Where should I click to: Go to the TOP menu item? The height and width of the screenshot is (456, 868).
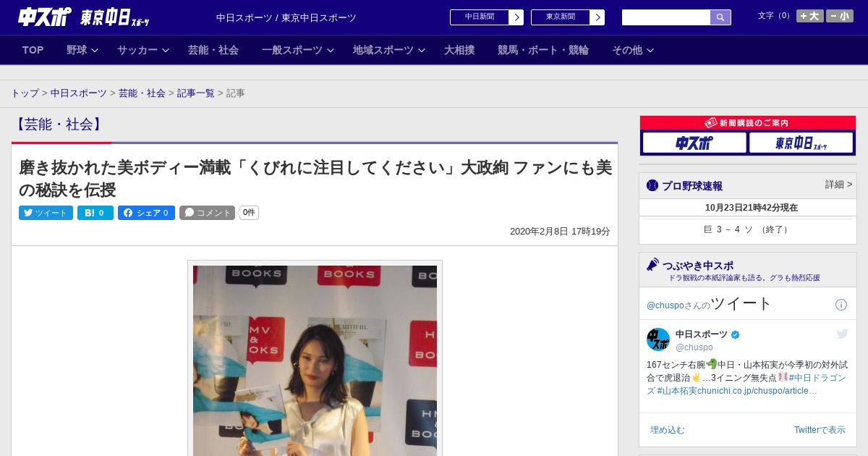[x=33, y=50]
